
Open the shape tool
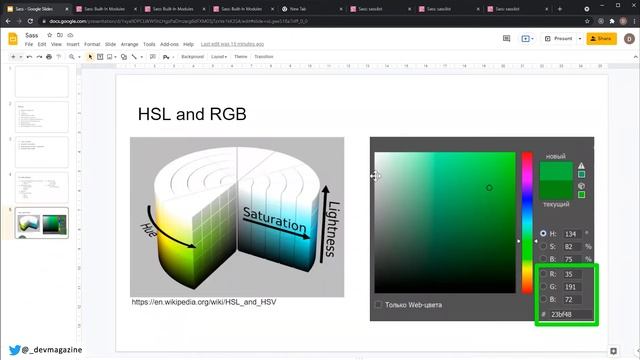[x=124, y=57]
